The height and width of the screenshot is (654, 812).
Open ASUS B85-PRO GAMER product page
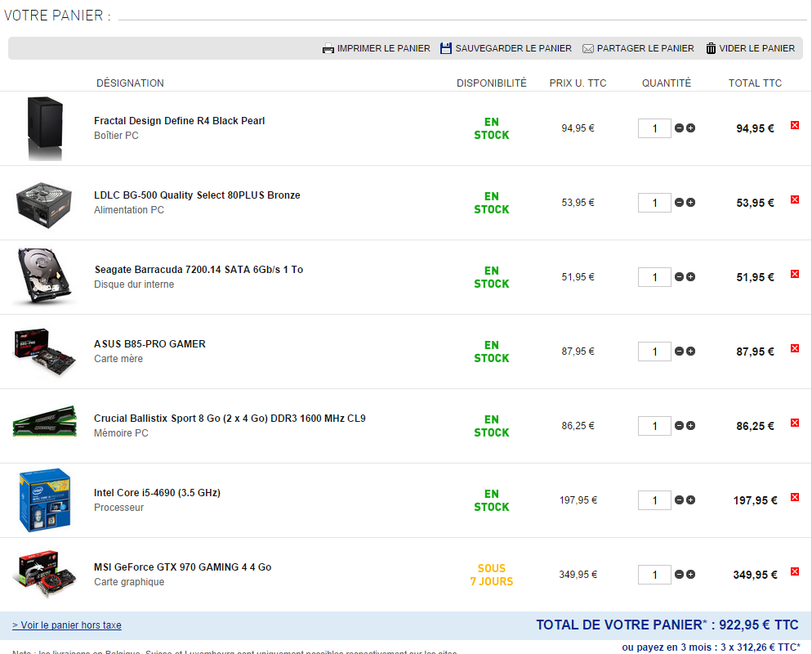pos(149,344)
